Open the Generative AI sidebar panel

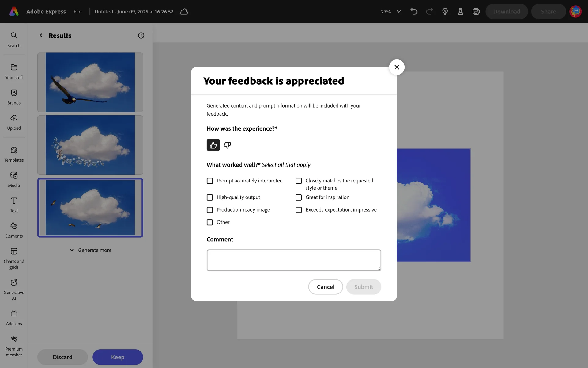point(14,289)
